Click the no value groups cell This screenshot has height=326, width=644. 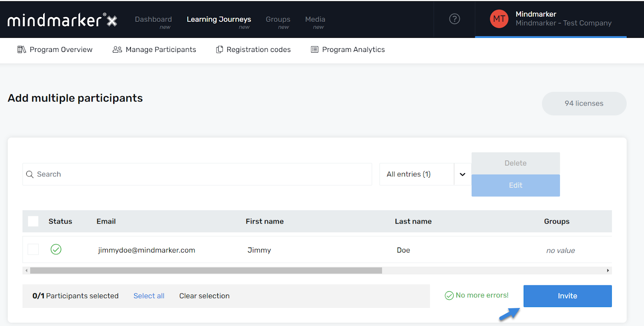pos(561,251)
